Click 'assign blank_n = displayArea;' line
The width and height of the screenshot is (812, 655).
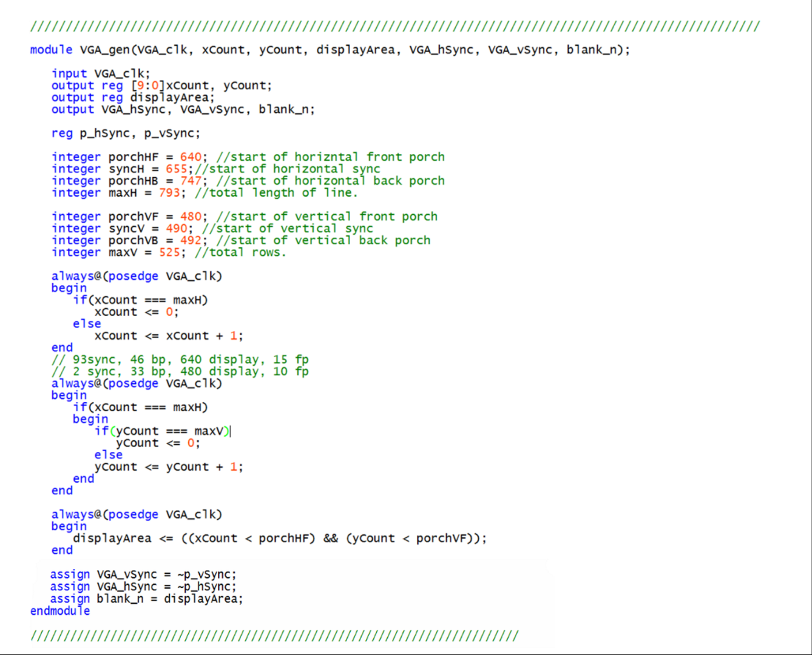[146, 599]
